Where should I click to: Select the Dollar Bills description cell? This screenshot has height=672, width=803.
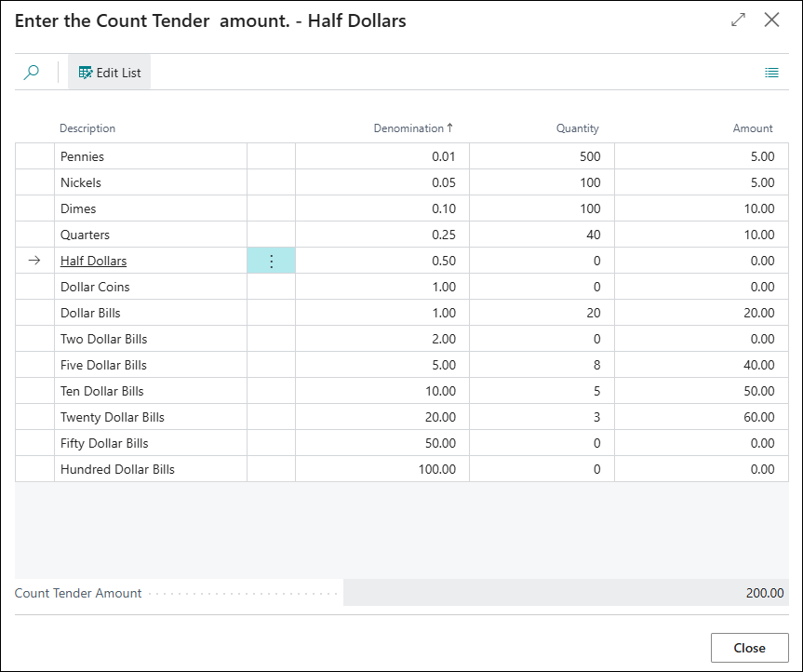[x=151, y=313]
